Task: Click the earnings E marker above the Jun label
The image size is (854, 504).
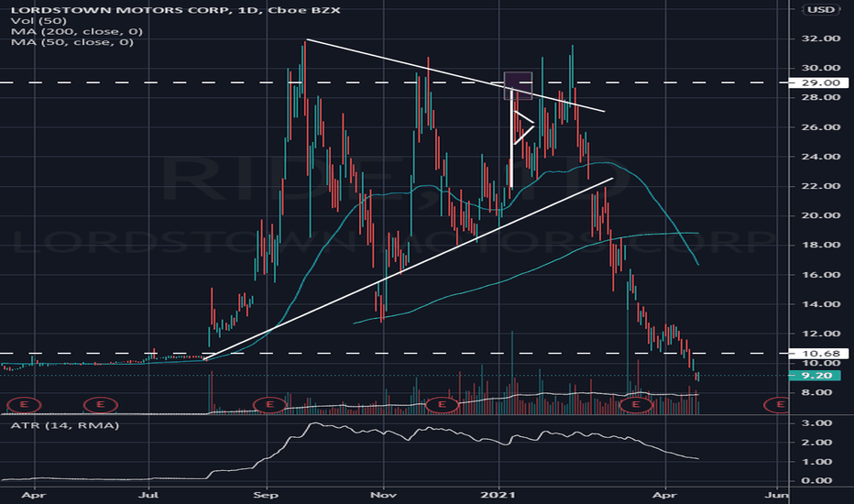Action: click(x=777, y=404)
